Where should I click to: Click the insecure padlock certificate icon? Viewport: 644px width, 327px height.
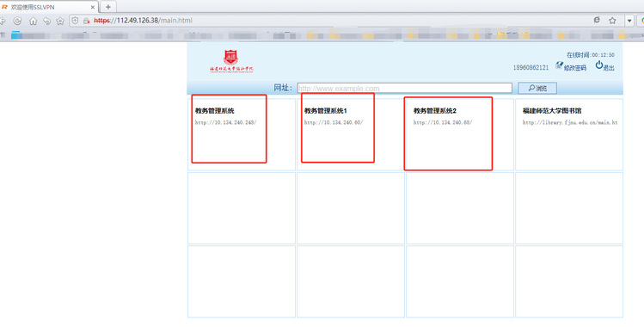pos(86,21)
